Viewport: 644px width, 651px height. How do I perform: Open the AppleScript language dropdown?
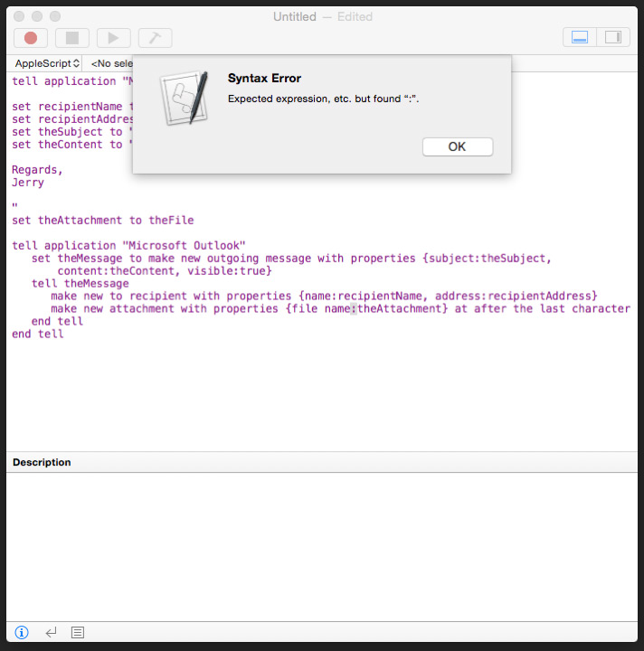47,63
